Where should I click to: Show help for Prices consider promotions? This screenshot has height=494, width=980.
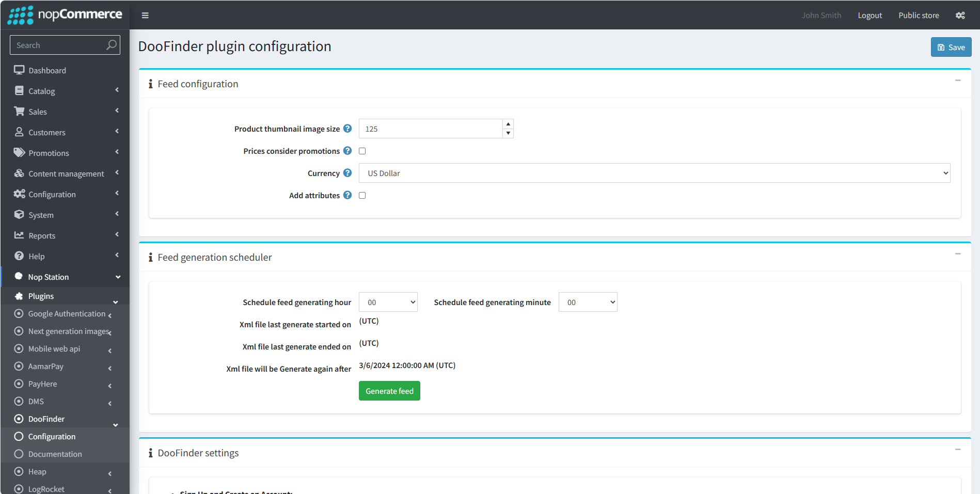click(347, 151)
